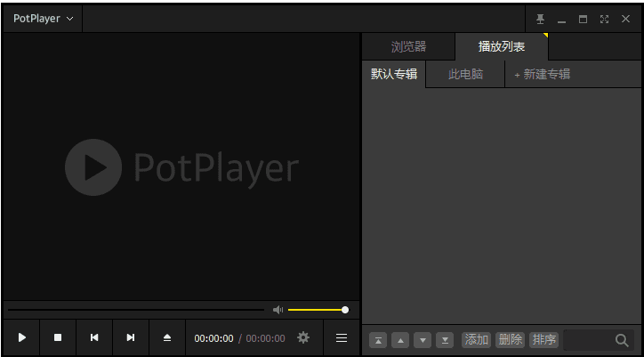Move the selected playlist item down

pyautogui.click(x=423, y=340)
